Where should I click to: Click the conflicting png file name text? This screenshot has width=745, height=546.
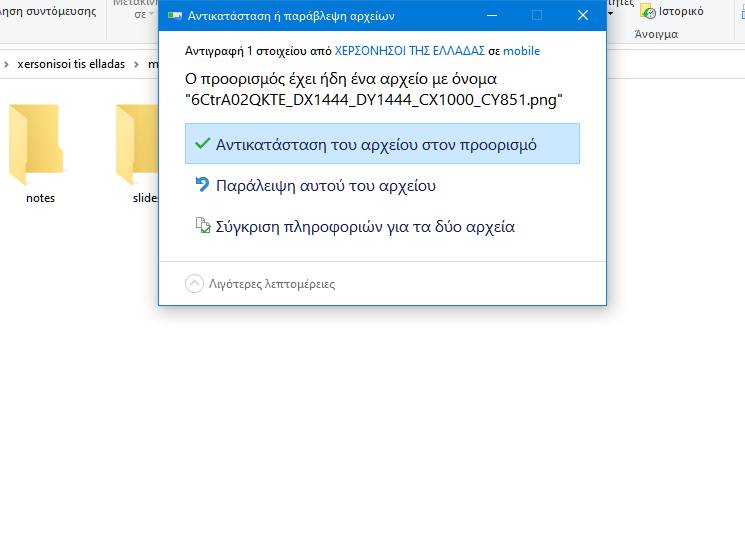[374, 100]
